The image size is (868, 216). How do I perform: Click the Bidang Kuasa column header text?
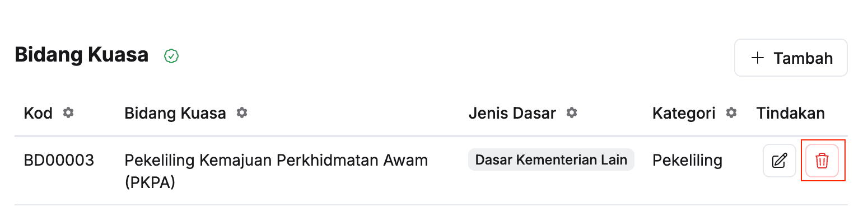175,114
